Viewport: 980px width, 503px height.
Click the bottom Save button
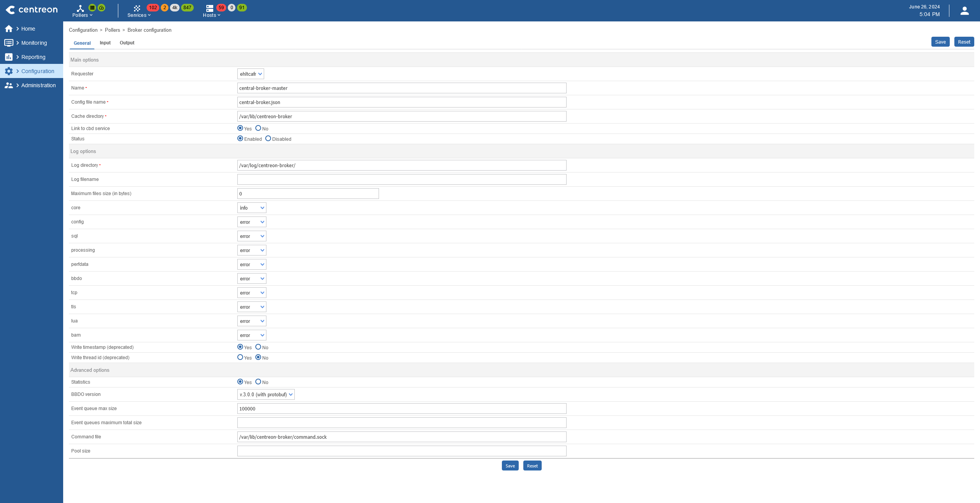(510, 466)
